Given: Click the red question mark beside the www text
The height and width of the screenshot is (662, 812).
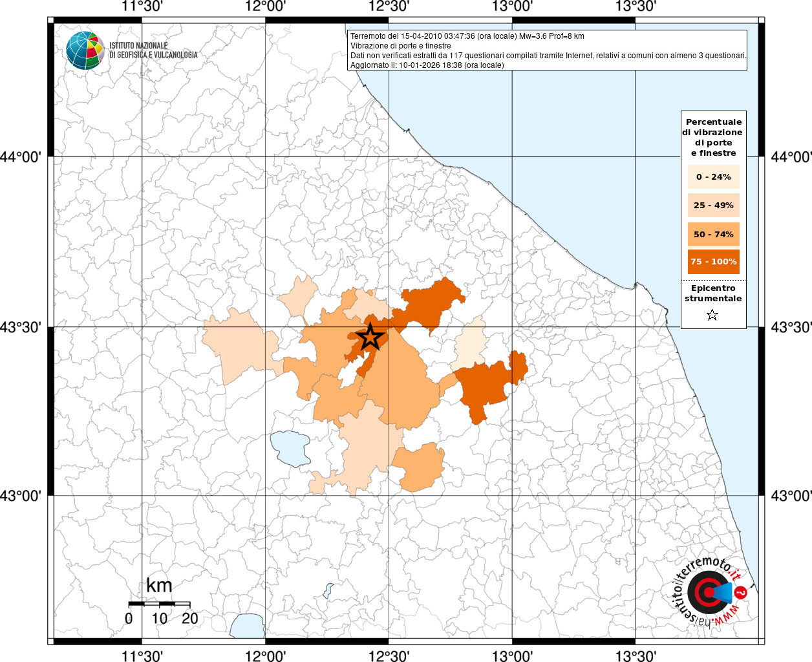Looking at the screenshot, I should click(742, 593).
